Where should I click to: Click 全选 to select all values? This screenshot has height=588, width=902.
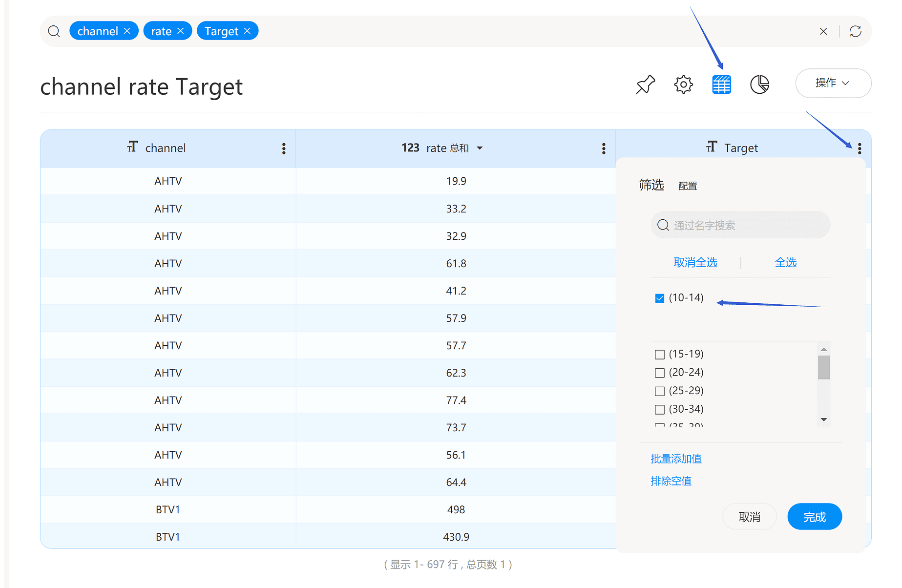[786, 263]
